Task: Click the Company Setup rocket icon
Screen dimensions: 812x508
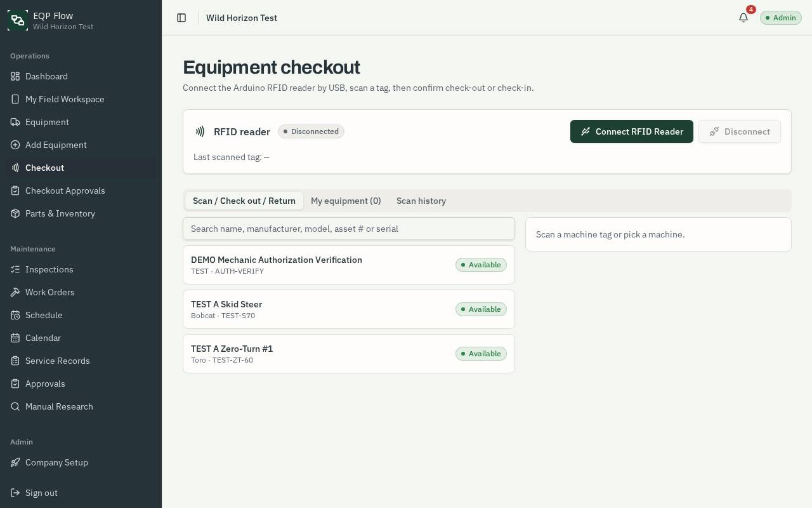Action: tap(15, 462)
